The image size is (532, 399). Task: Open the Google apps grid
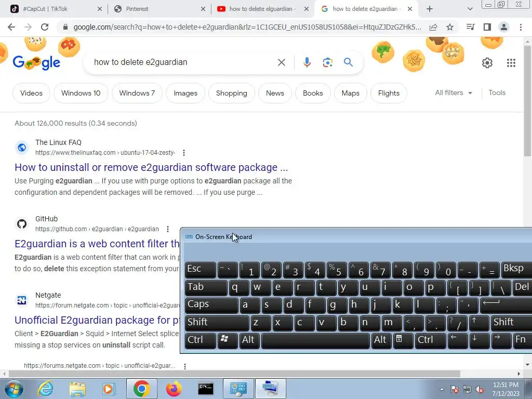pyautogui.click(x=511, y=63)
